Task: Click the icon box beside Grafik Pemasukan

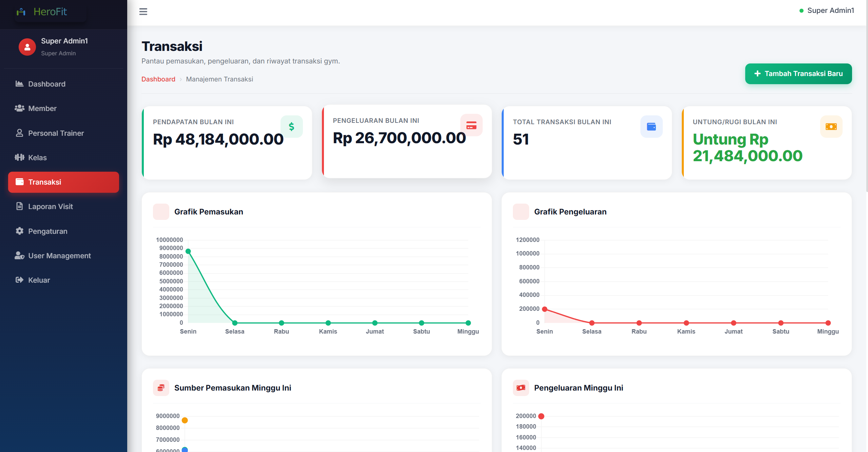Action: 161,212
